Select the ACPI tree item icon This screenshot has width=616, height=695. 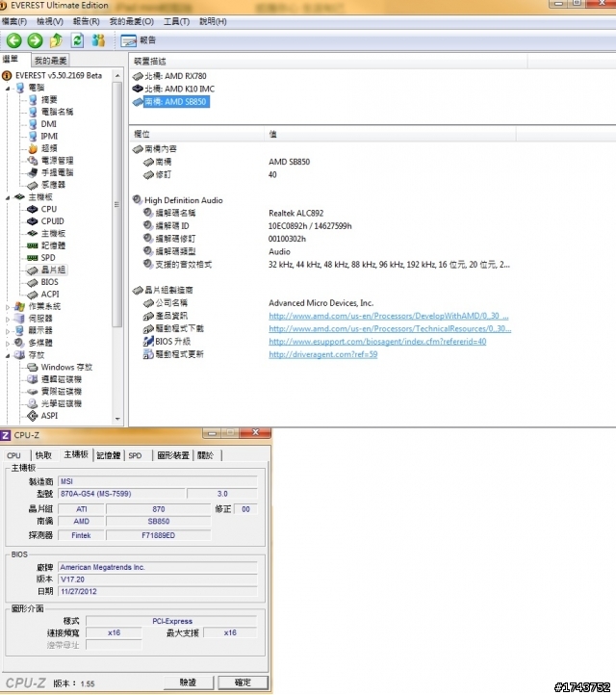point(33,295)
